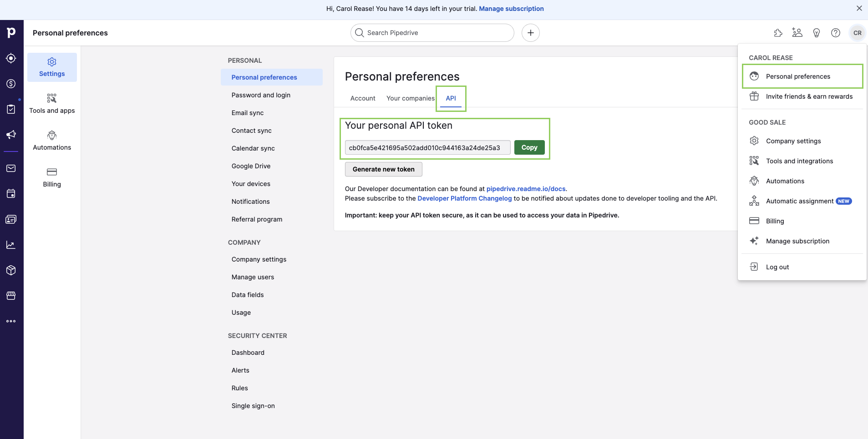
Task: Open the Mail envelope icon in sidebar
Action: [x=11, y=168]
